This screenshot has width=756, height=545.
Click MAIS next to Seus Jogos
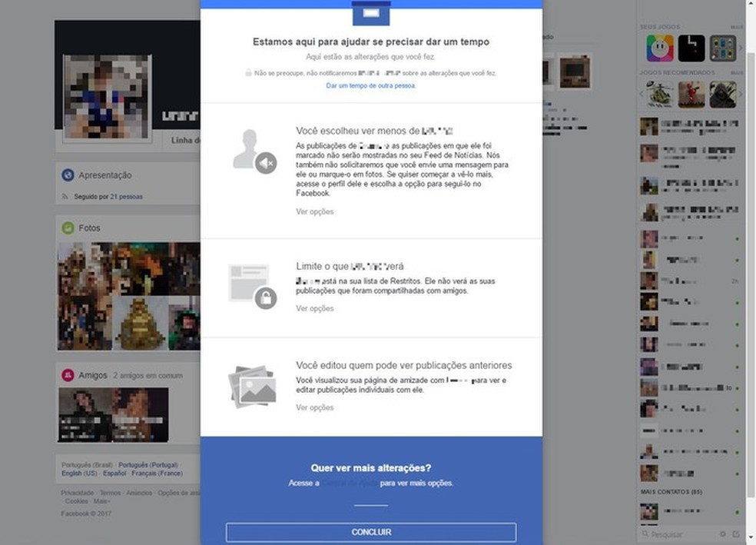pos(737,27)
